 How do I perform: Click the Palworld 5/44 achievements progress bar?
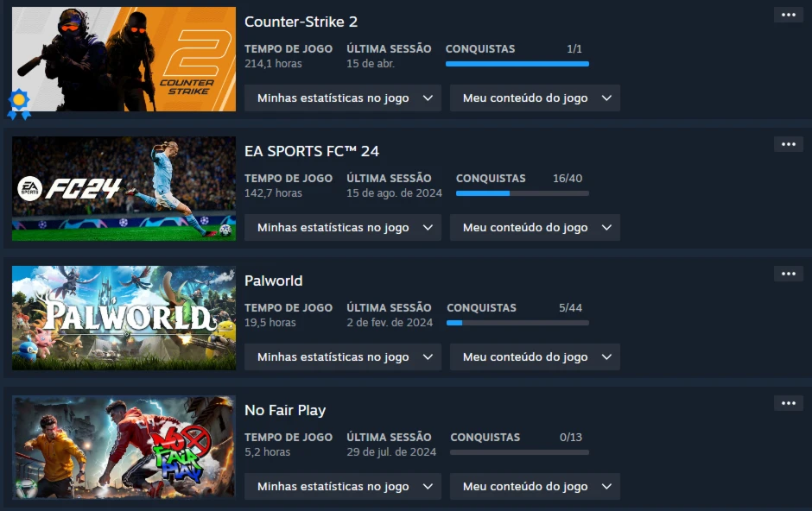[517, 323]
